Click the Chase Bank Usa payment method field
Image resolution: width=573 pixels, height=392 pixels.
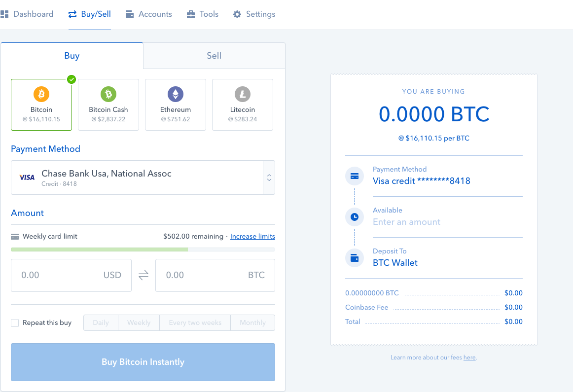click(143, 178)
